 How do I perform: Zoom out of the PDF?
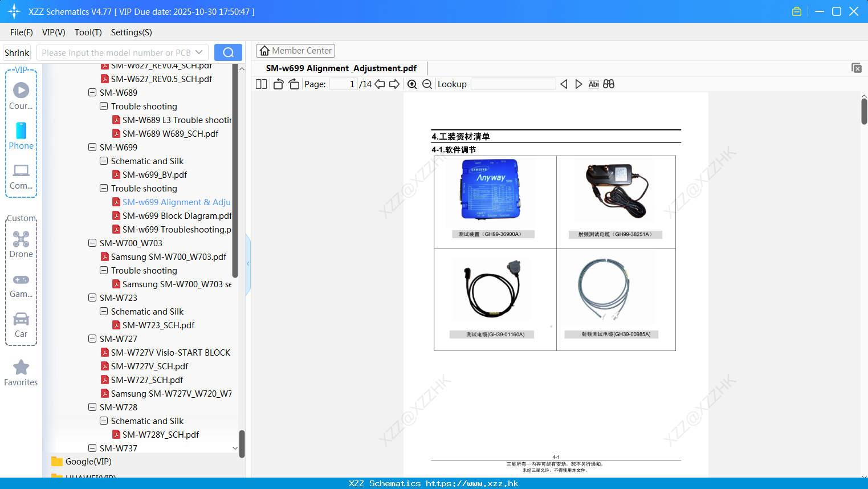427,84
